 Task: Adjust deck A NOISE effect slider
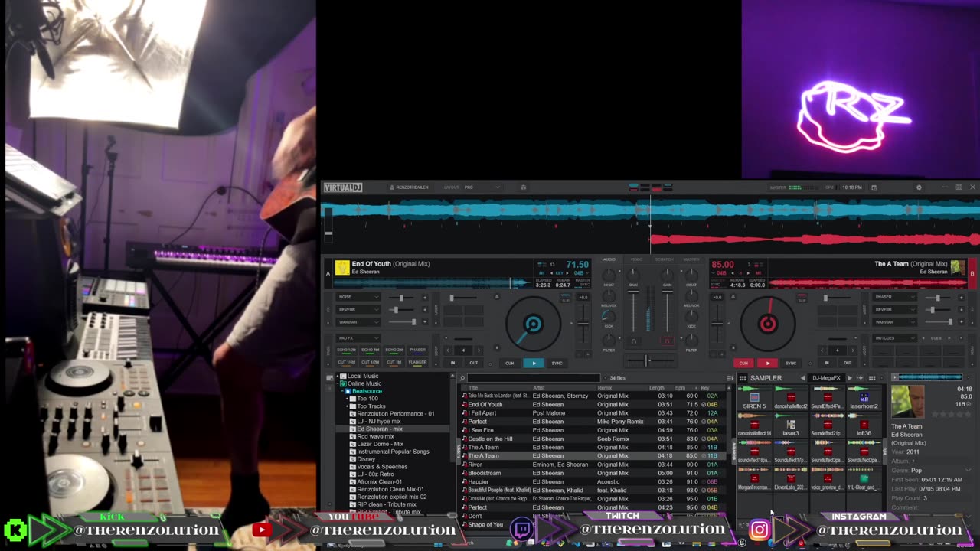[x=401, y=297]
